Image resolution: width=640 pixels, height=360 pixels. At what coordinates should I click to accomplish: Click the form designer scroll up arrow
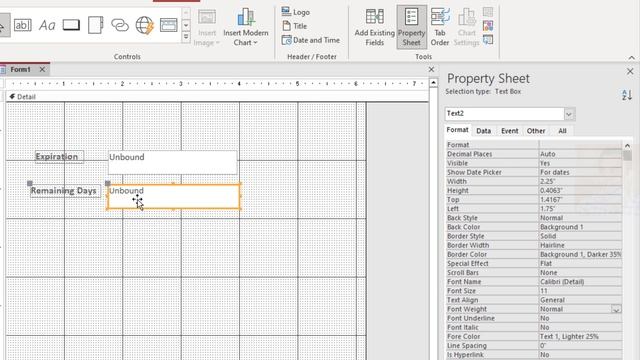tap(433, 83)
